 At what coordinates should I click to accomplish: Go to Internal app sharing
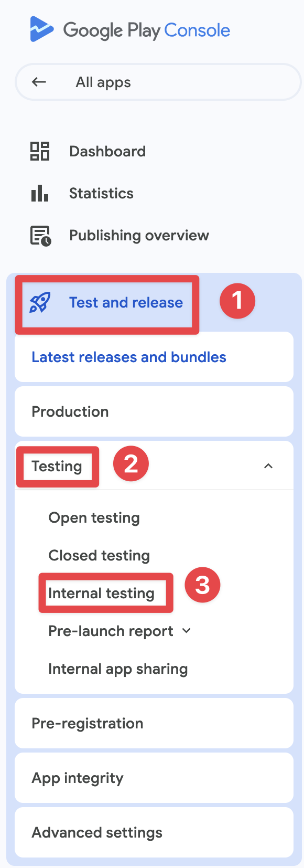pos(118,669)
